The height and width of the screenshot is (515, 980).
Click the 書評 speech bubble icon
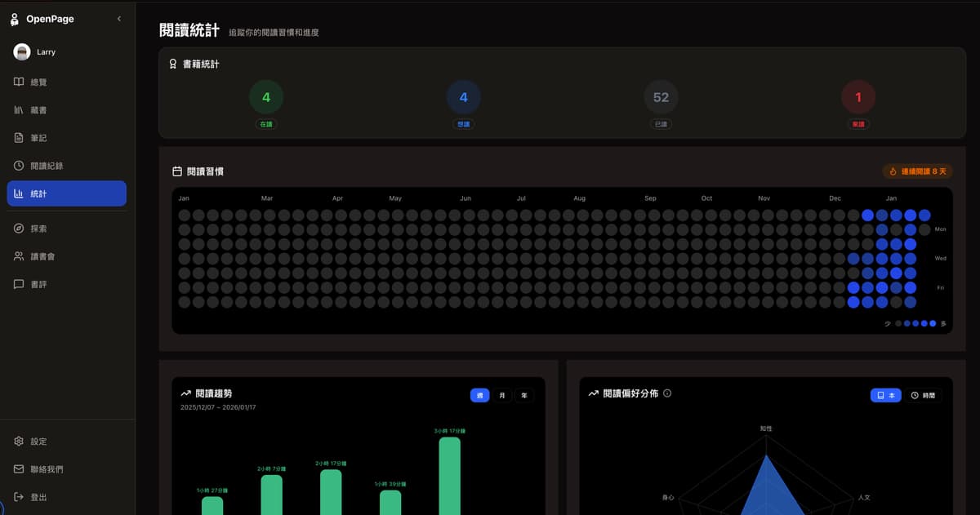pos(19,285)
